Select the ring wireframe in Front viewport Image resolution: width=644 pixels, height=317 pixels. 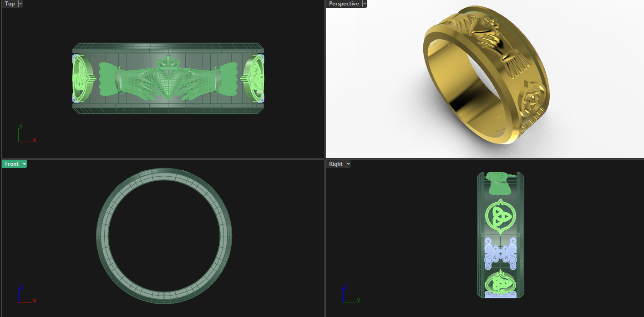[x=164, y=236]
